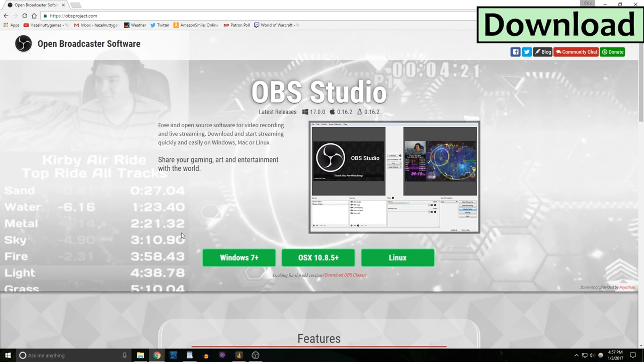
Task: Open the Action Center notifications
Action: [x=633, y=355]
